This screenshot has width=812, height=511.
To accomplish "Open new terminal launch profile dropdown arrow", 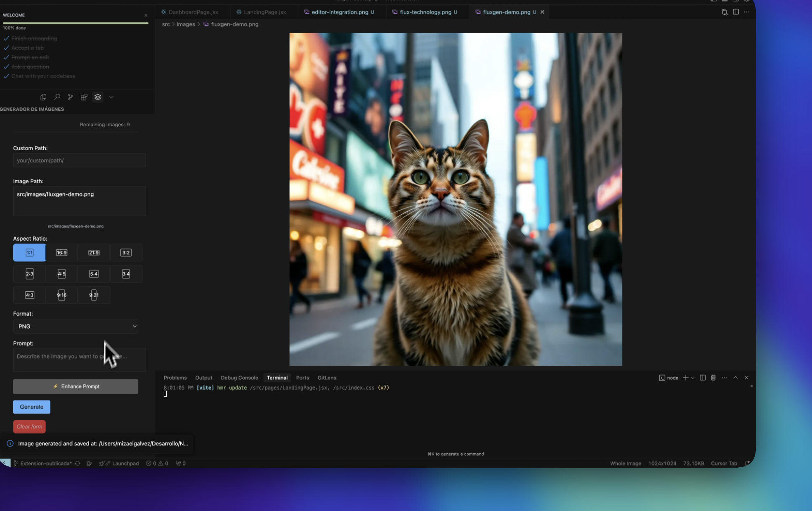I will 693,378.
